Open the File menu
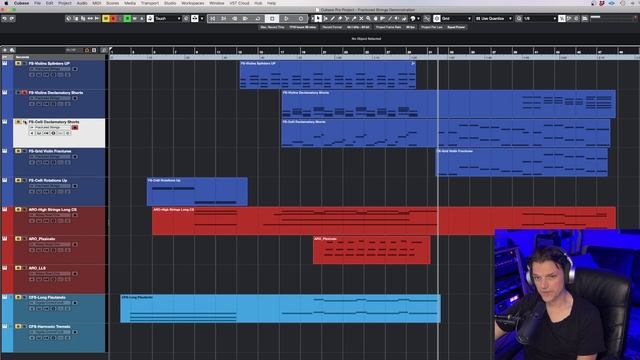 coord(37,3)
